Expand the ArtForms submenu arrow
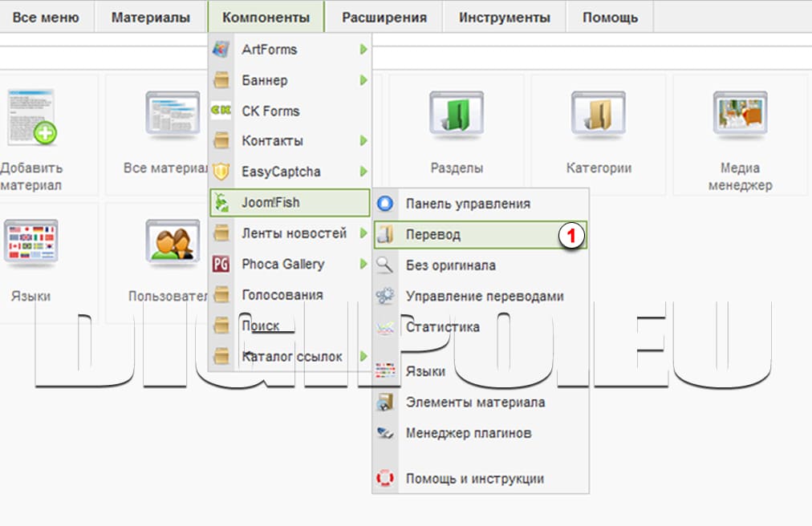Viewport: 812px width, 526px height. click(x=365, y=49)
